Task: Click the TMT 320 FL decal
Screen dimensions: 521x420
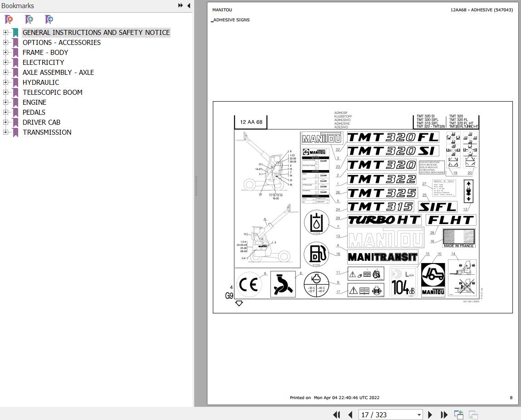Action: [393, 137]
